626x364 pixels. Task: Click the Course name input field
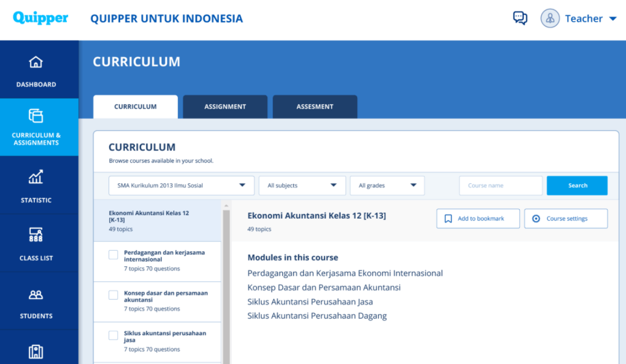[500, 185]
